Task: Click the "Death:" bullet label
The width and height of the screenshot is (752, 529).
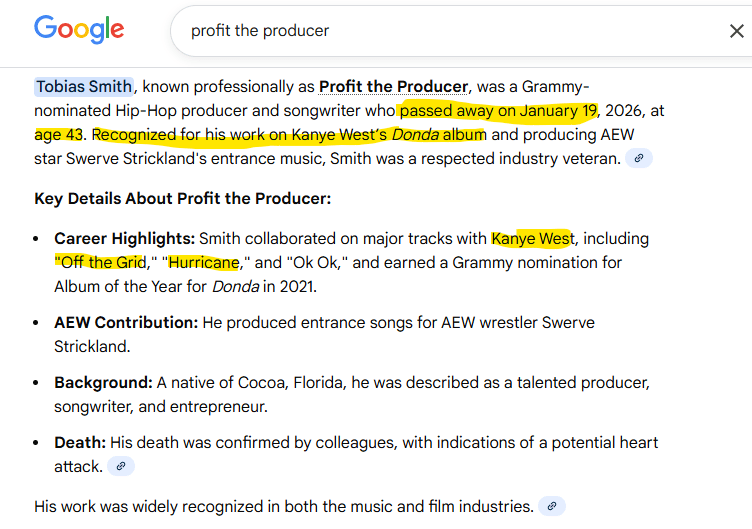Action: (79, 442)
